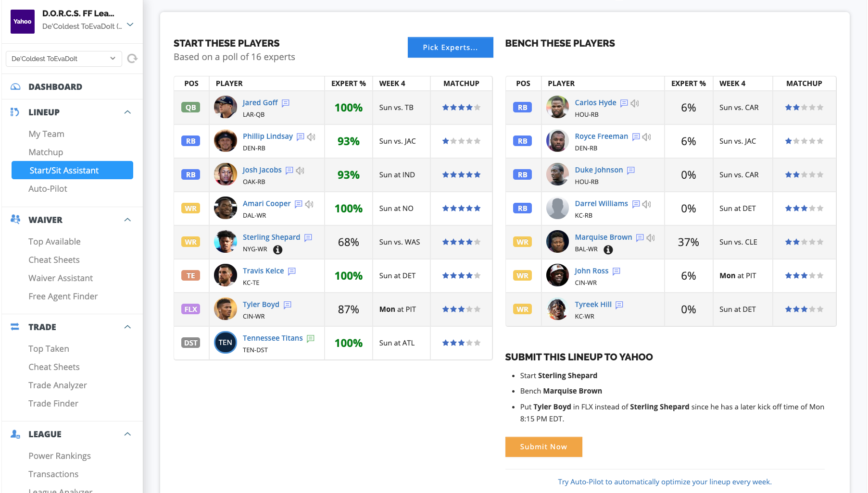
Task: Open Power Rankings
Action: [60, 456]
